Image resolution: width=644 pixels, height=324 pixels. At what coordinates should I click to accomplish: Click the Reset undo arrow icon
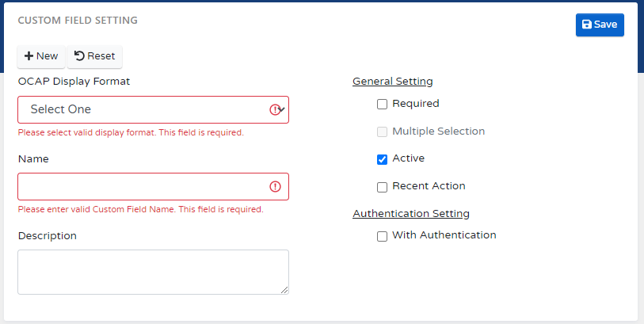(79, 56)
